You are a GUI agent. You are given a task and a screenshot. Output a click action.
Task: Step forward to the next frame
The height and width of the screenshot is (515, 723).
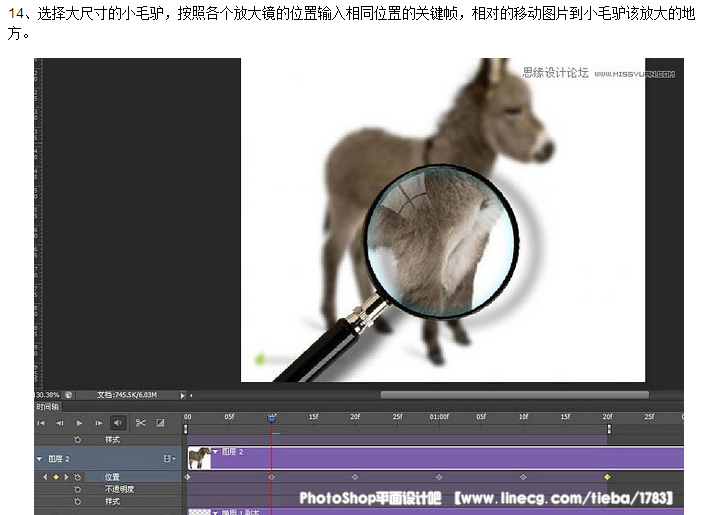[x=98, y=423]
